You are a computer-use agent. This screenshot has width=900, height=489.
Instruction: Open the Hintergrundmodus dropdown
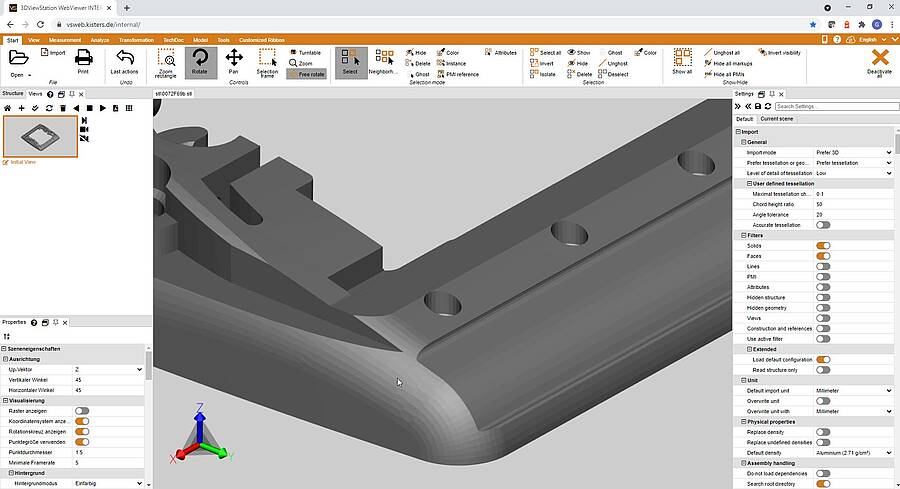tap(108, 483)
